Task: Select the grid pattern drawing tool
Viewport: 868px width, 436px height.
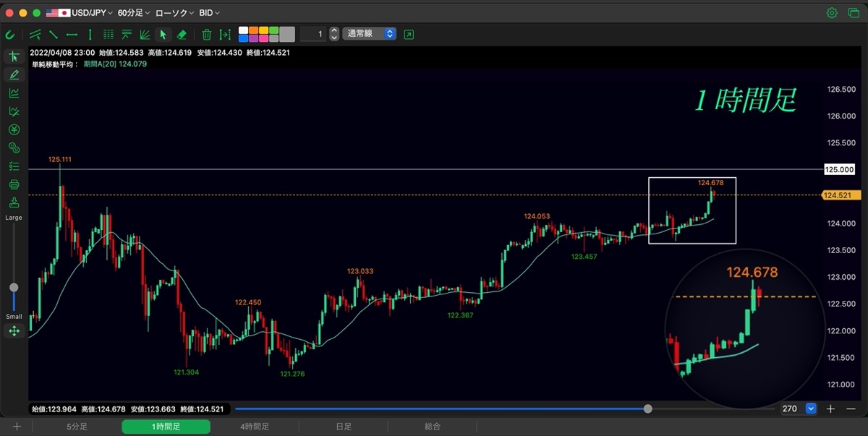Action: tap(109, 34)
